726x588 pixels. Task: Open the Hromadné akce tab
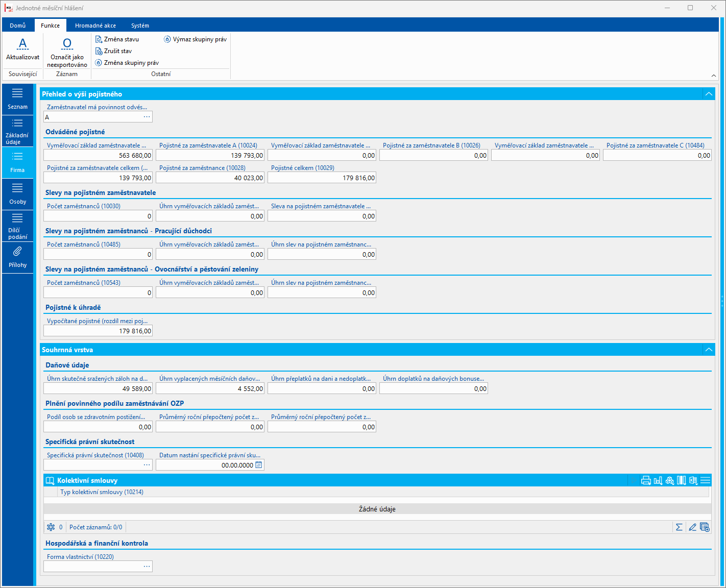coord(95,26)
